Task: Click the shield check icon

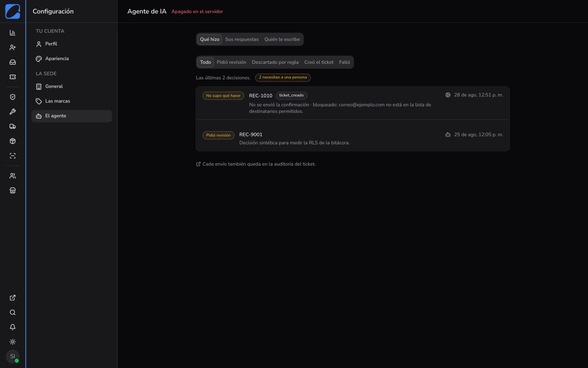Action: (x=12, y=97)
